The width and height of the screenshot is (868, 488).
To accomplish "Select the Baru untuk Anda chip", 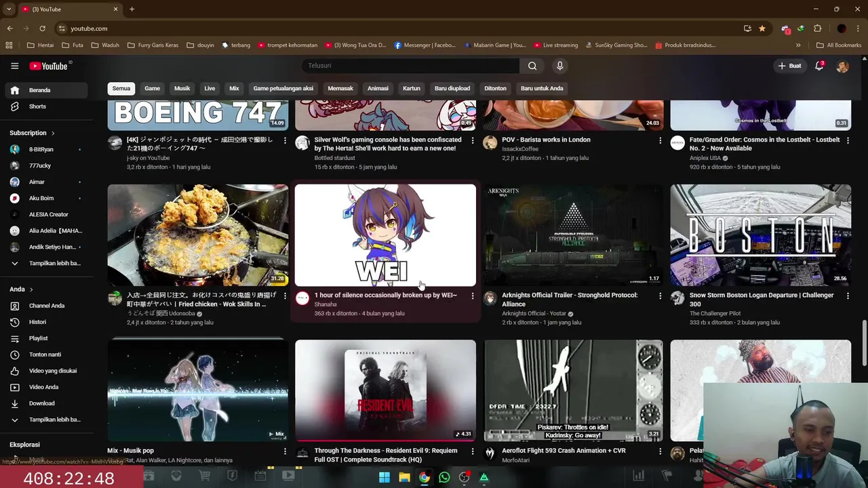I will coord(542,88).
